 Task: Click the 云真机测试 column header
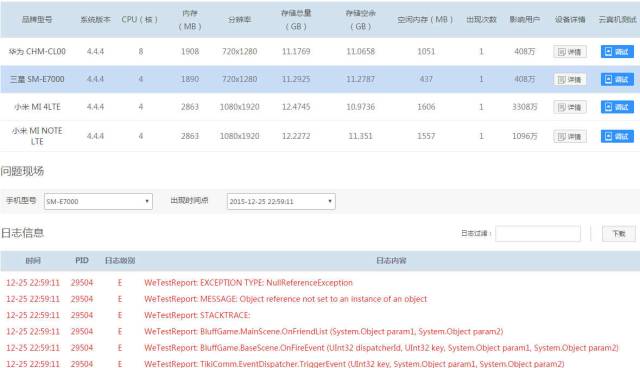(x=617, y=19)
